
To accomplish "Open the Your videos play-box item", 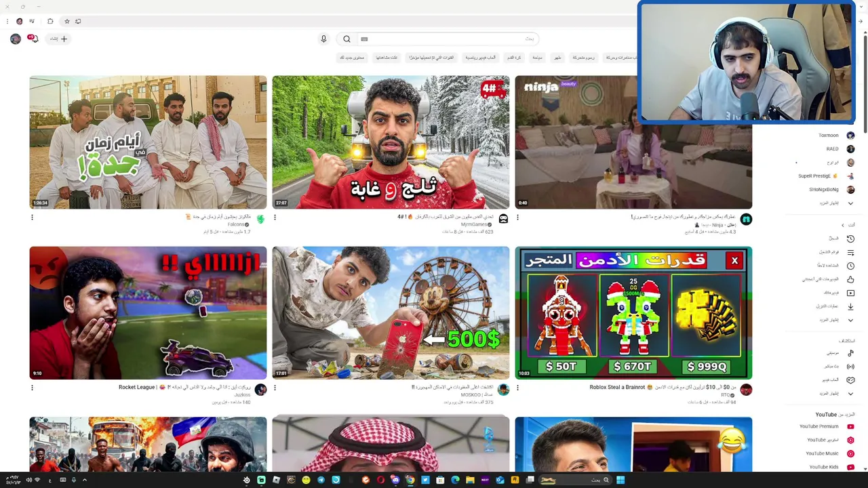I will pos(840,293).
